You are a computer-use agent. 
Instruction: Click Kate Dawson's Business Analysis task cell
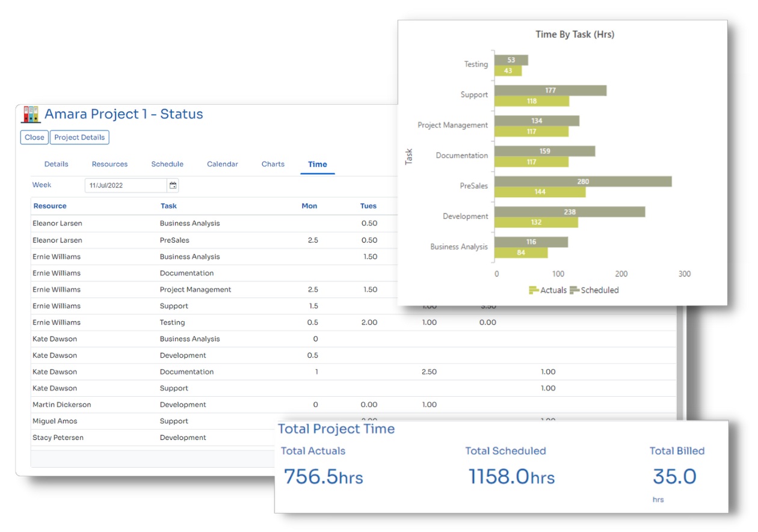(x=189, y=338)
